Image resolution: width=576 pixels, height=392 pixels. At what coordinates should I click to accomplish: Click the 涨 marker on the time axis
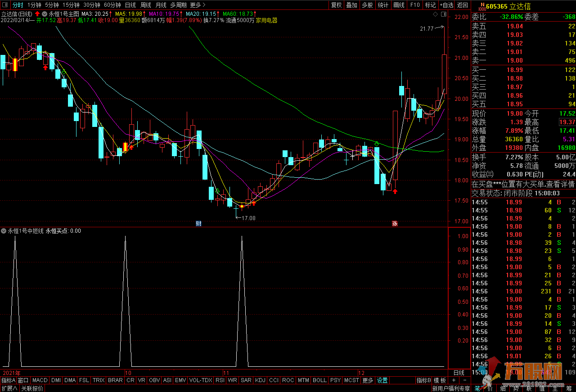(x=395, y=224)
